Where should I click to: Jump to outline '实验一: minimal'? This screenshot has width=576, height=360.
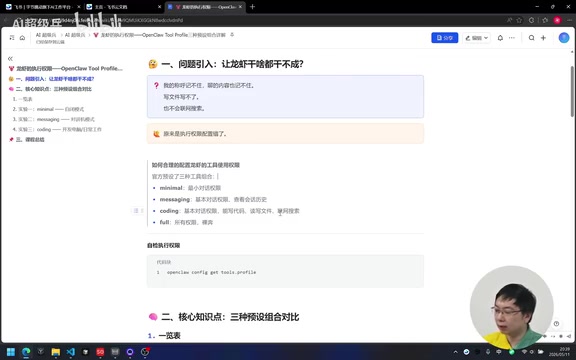tap(48, 109)
